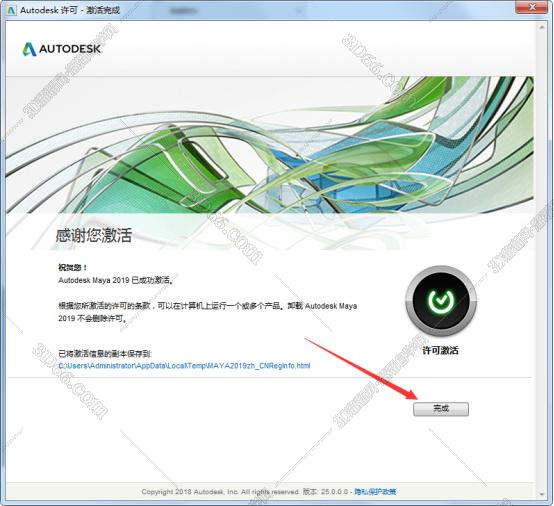554x506 pixels.
Task: Click the 感谢您激活 heading
Action: click(94, 235)
